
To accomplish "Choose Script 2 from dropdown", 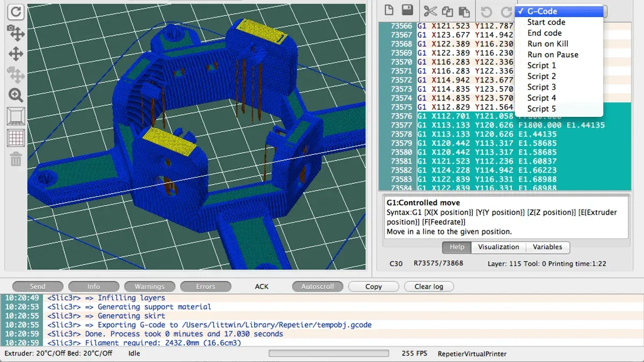I will point(559,76).
